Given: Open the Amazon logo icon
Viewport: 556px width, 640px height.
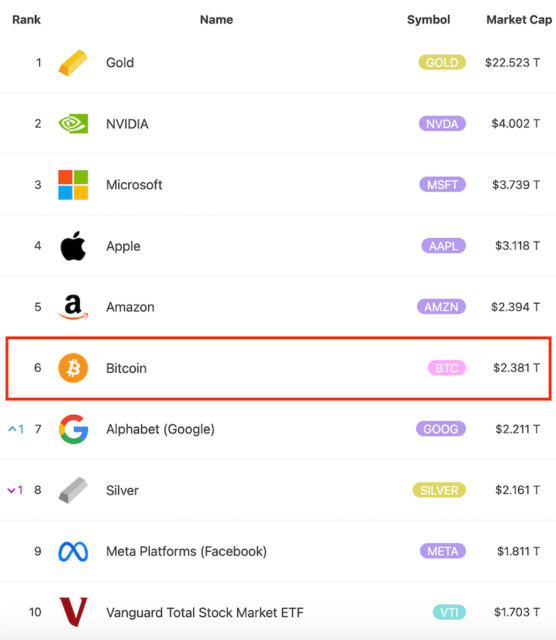Looking at the screenshot, I should [73, 307].
